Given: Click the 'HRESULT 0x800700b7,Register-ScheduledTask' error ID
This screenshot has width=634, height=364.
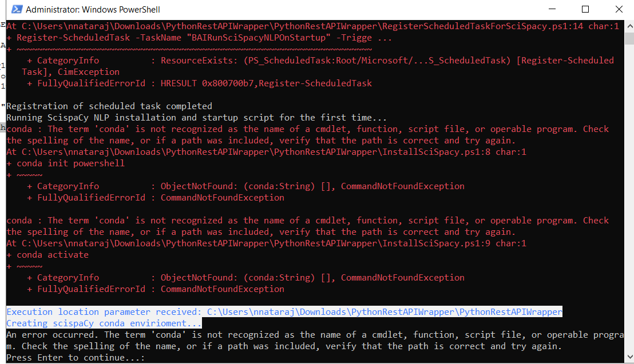Looking at the screenshot, I should tap(266, 83).
